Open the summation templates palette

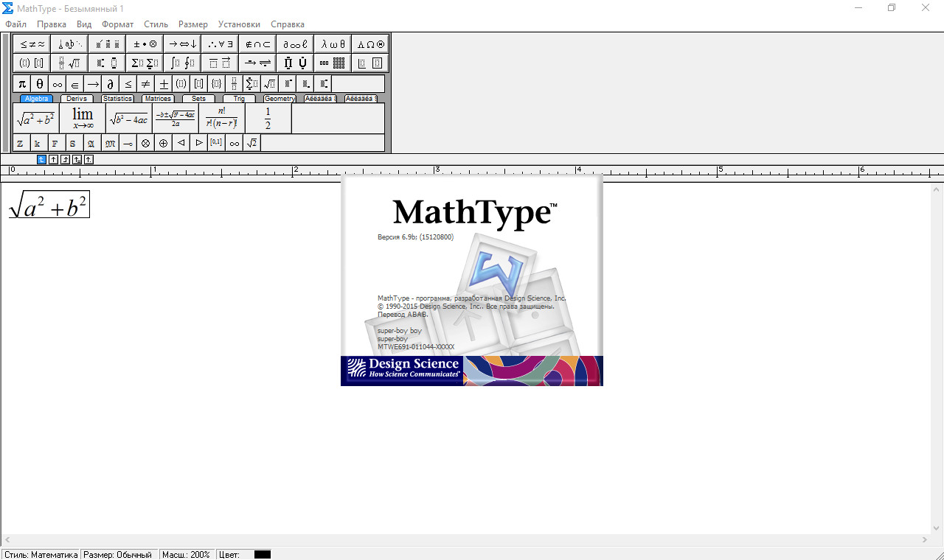tap(145, 63)
